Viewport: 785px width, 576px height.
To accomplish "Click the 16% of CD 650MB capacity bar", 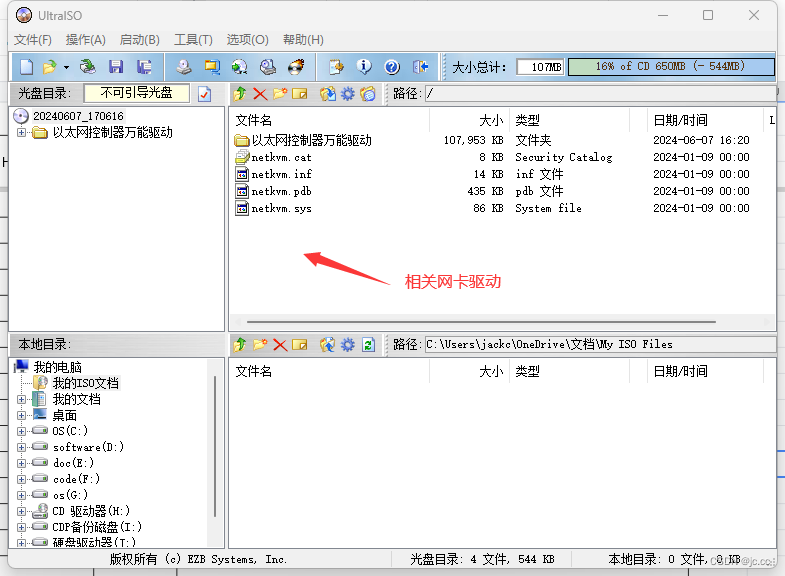I will [x=671, y=67].
